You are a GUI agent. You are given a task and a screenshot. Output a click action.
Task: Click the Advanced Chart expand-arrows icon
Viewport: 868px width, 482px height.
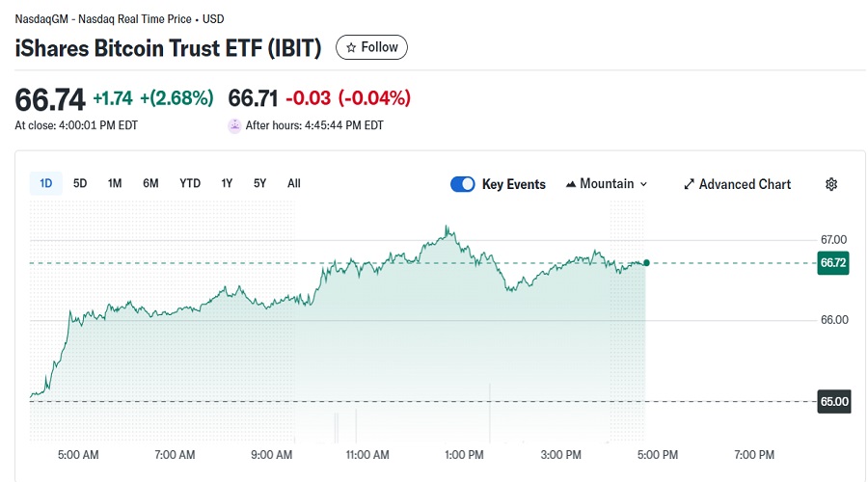point(689,184)
